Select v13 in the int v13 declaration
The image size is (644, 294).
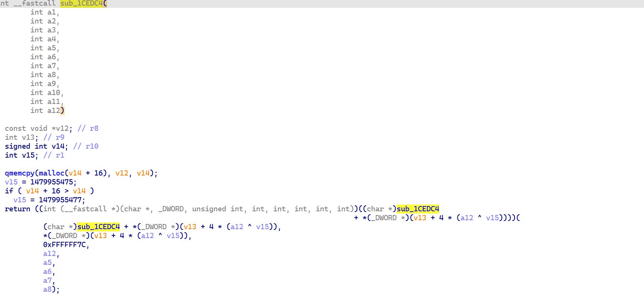click(28, 137)
